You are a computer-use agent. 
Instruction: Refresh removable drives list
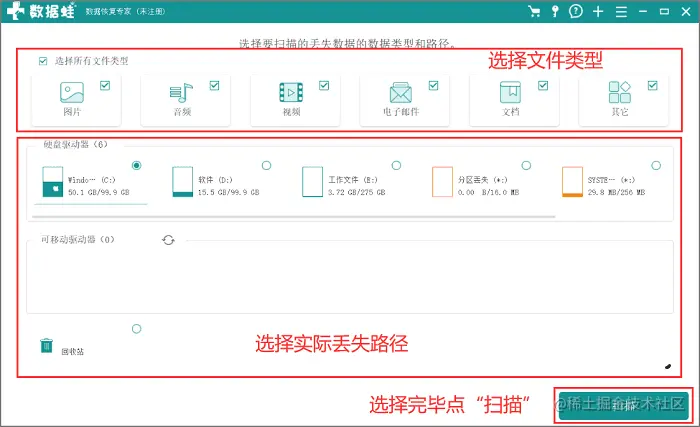[168, 240]
